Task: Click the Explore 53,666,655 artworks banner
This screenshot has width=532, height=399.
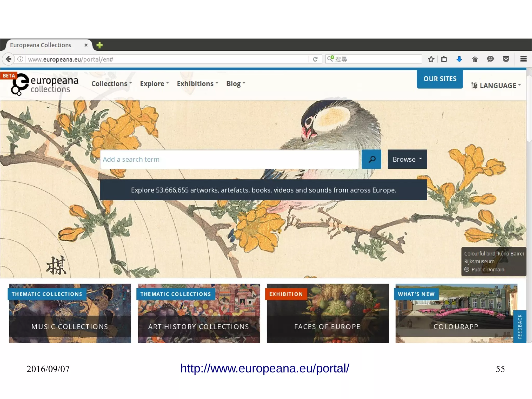Action: pyautogui.click(x=263, y=190)
